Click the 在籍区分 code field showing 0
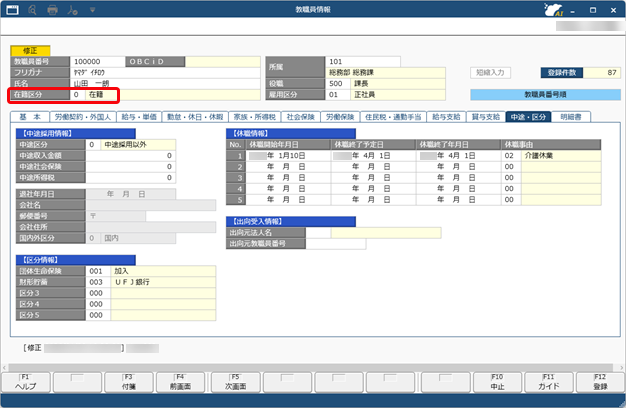The width and height of the screenshot is (626, 408). (x=77, y=95)
